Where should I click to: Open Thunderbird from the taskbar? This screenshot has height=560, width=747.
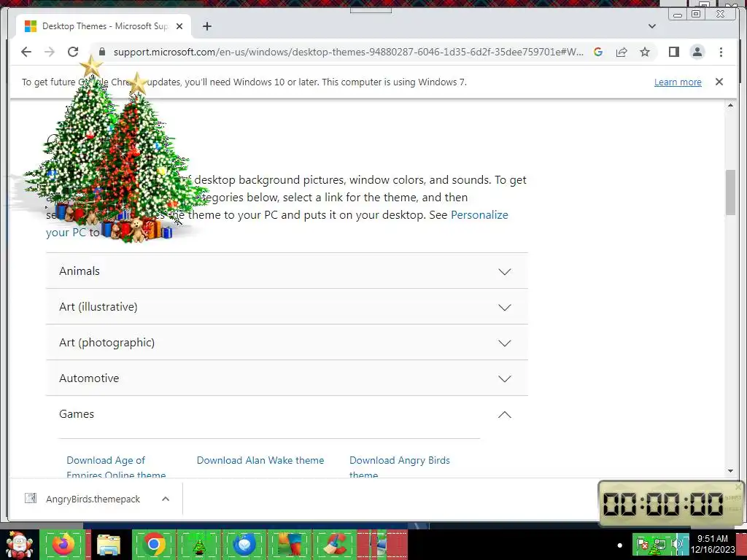(x=244, y=544)
